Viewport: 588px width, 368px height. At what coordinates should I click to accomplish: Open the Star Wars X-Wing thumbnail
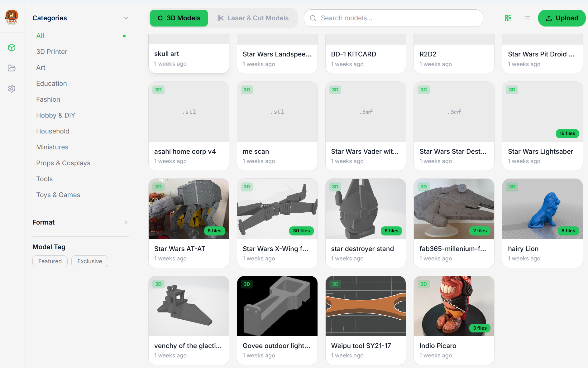[277, 209]
